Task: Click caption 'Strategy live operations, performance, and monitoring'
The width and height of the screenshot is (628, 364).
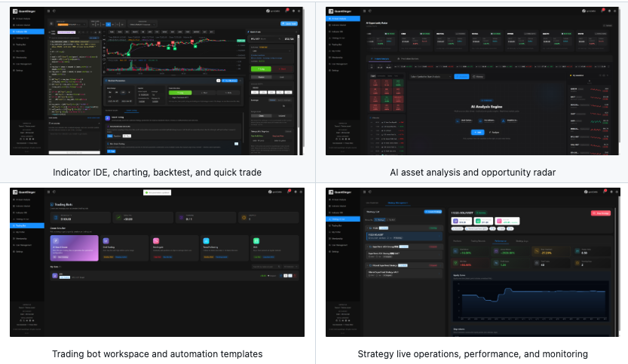Action: pos(473,354)
